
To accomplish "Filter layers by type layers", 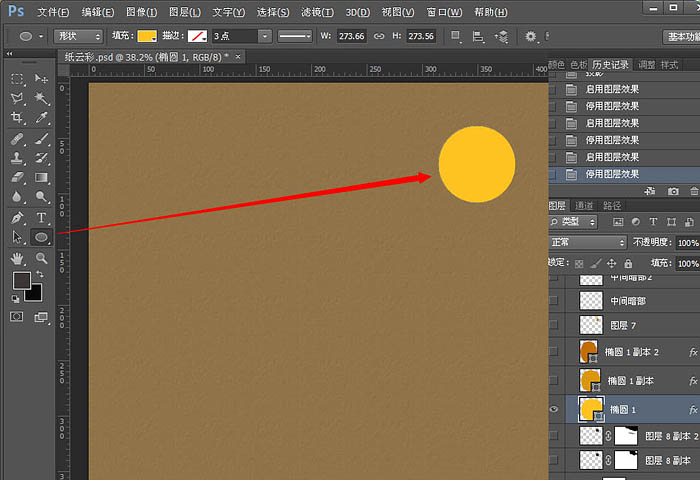I will 653,221.
